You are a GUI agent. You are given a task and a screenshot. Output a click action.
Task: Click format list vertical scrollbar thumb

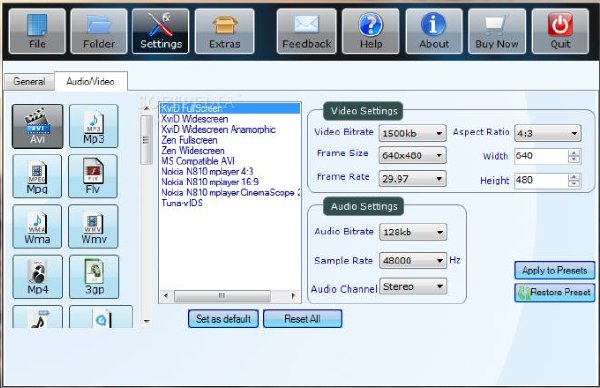(x=146, y=140)
